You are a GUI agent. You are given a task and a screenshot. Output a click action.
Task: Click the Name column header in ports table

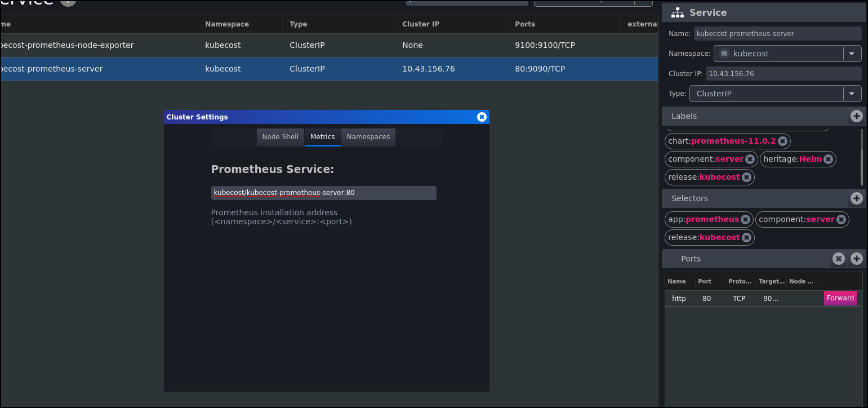[x=676, y=281]
